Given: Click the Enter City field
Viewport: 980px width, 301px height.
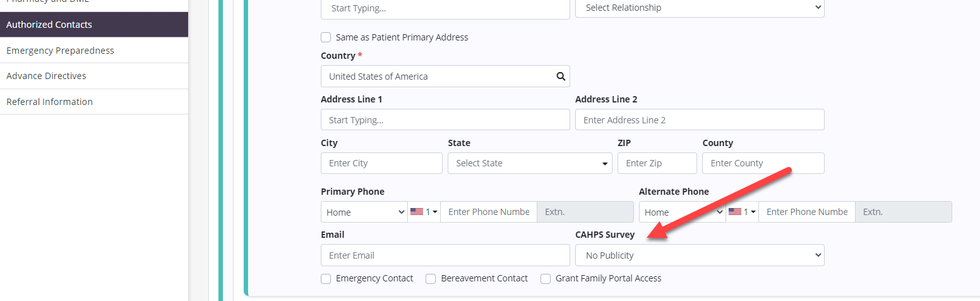Looking at the screenshot, I should tap(381, 163).
